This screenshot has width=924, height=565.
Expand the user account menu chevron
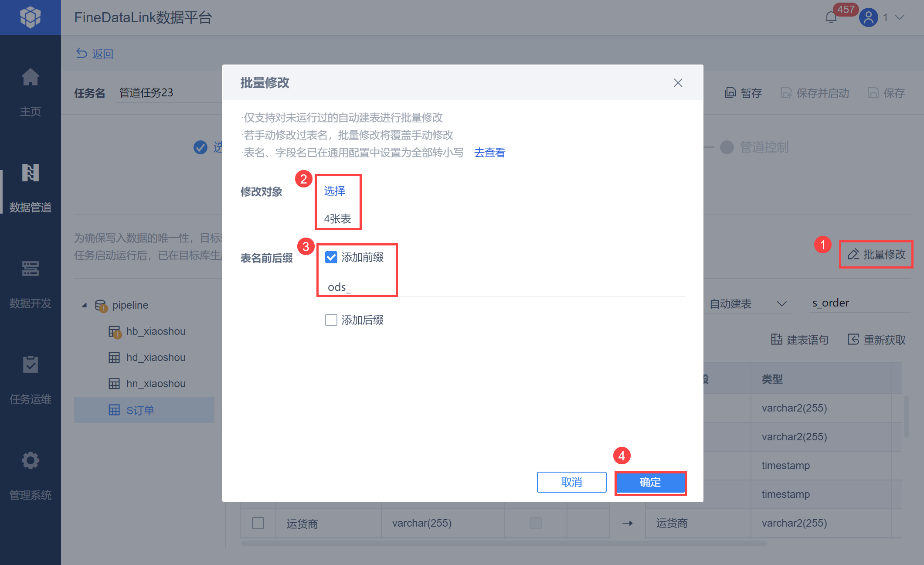900,17
